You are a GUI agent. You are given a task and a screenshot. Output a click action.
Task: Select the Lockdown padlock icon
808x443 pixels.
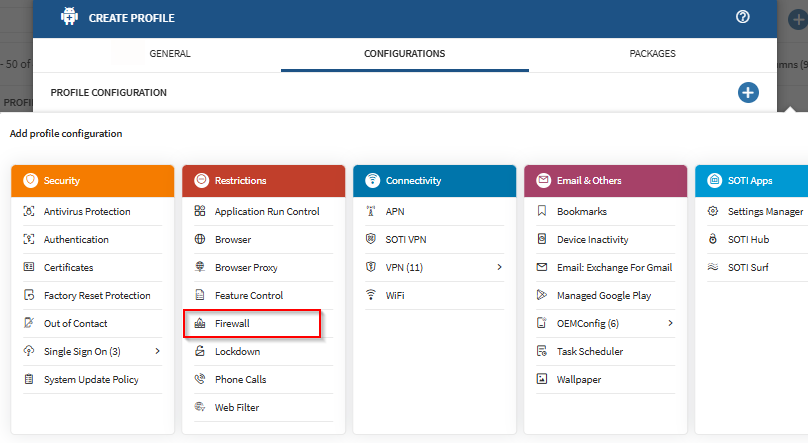[x=200, y=352]
